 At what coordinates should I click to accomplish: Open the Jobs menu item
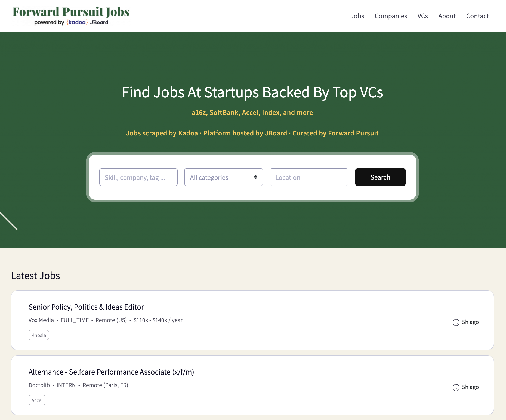click(357, 16)
